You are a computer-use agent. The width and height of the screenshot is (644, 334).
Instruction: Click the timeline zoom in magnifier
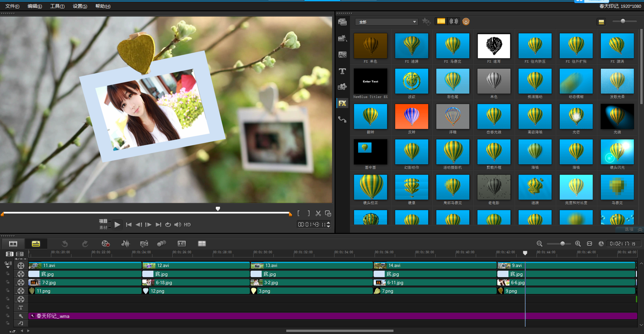[578, 243]
